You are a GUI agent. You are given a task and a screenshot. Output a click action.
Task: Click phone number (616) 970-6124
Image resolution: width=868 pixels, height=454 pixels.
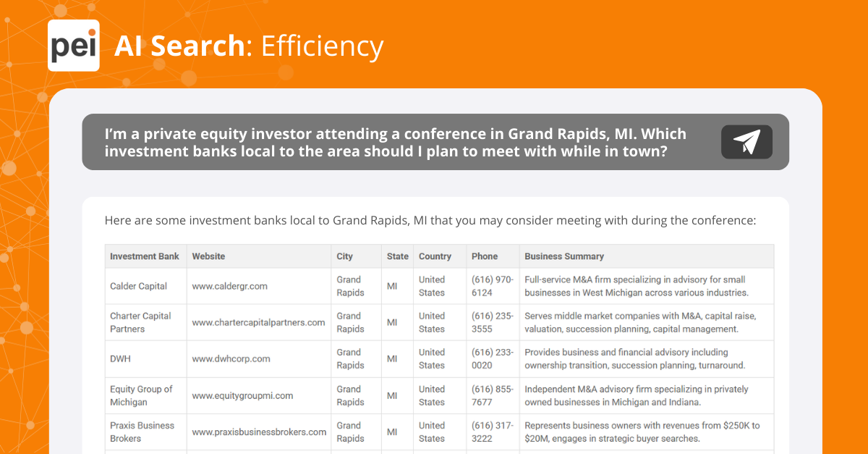click(493, 286)
